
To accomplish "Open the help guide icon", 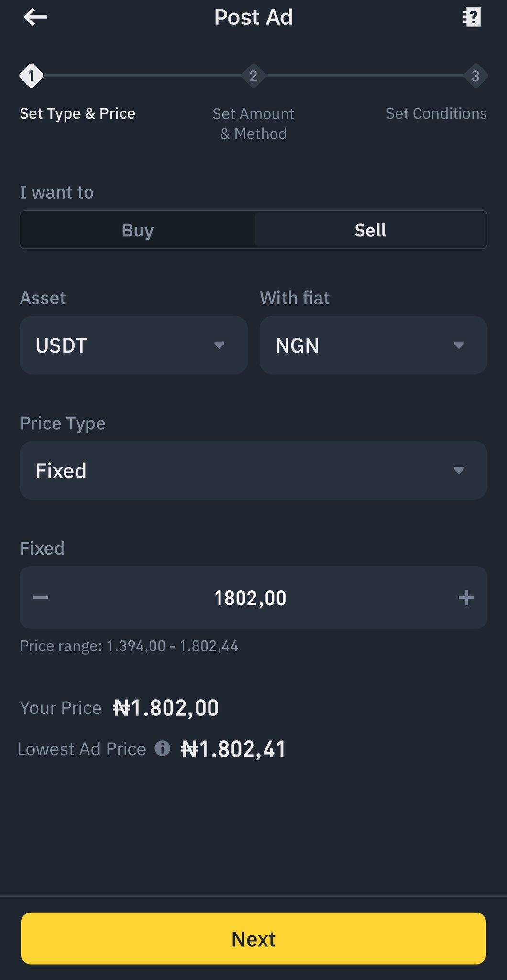I will 472,18.
